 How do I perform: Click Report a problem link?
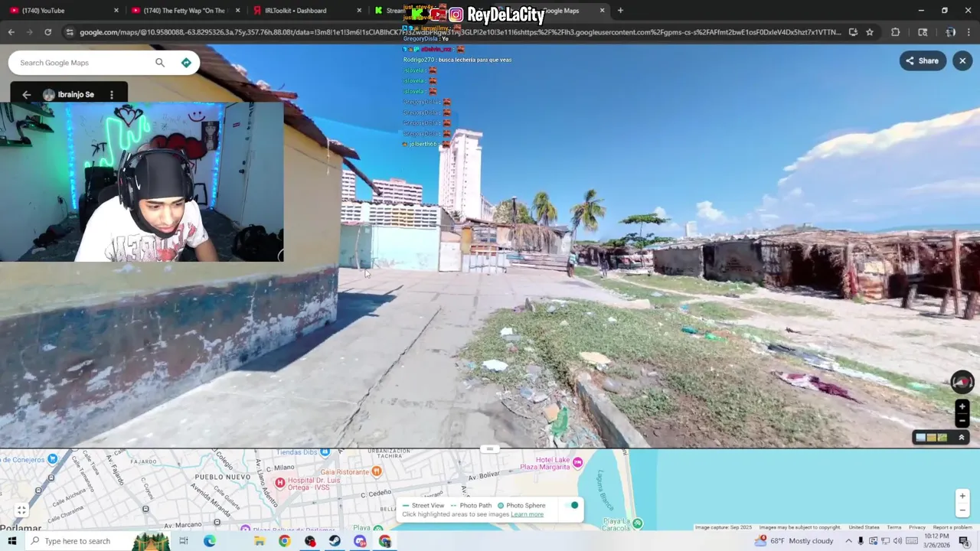pyautogui.click(x=952, y=527)
